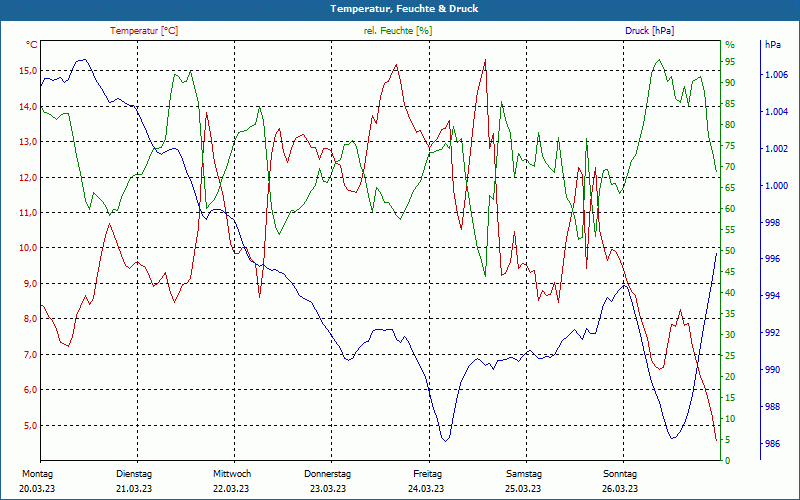Click the 'hPa' axis unit label
The height and width of the screenshot is (500, 800).
773,45
